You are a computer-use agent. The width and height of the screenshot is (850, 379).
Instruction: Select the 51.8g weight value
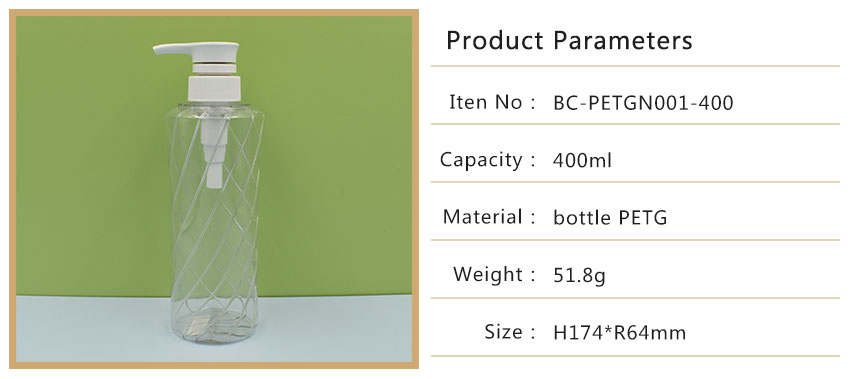(579, 276)
